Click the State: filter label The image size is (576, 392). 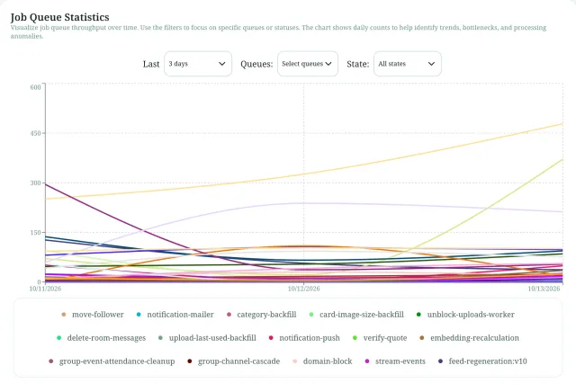tap(358, 64)
